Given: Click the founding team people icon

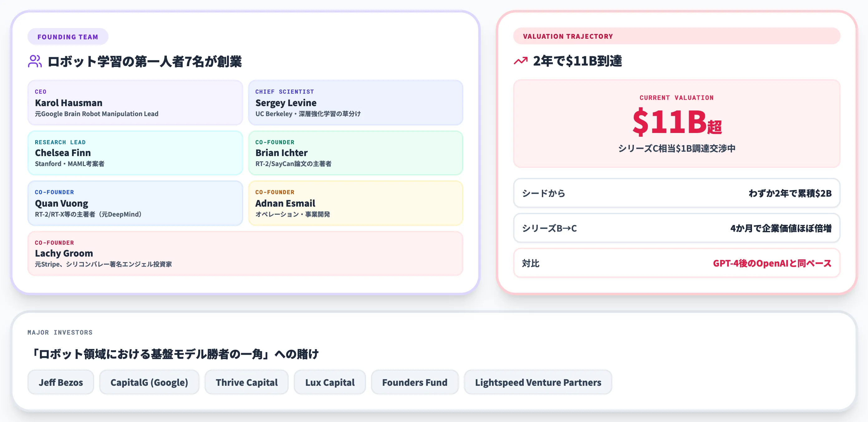Looking at the screenshot, I should pos(35,61).
